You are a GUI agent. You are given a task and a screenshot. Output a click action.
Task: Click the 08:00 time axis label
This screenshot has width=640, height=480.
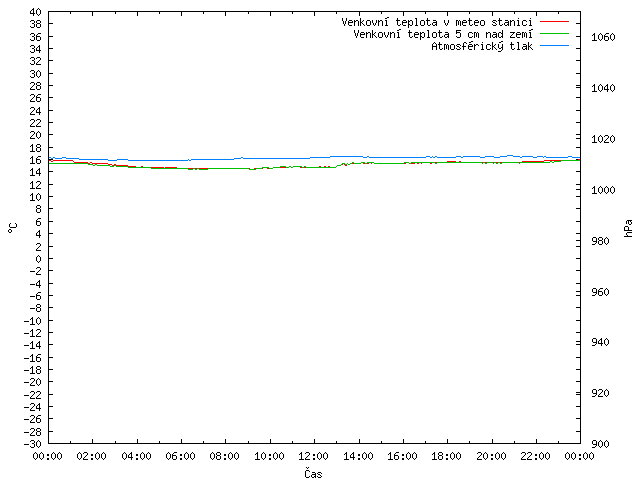click(224, 456)
